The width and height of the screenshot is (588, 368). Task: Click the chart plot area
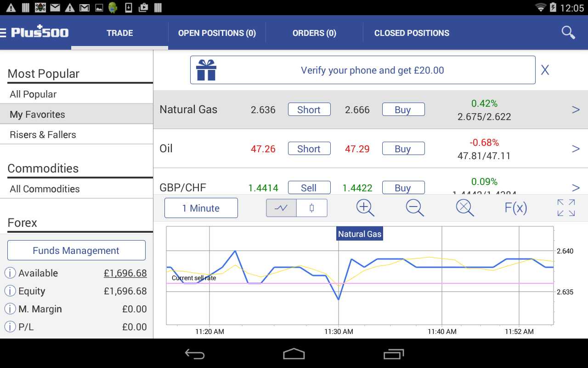point(360,276)
